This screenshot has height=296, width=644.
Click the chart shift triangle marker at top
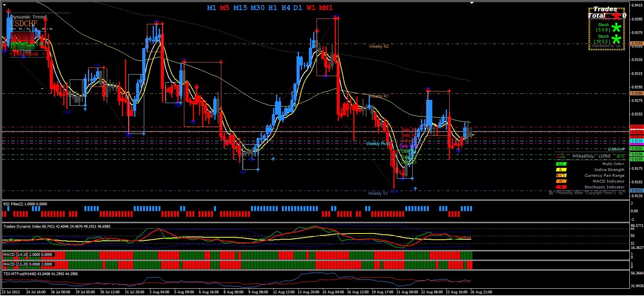[472, 3]
